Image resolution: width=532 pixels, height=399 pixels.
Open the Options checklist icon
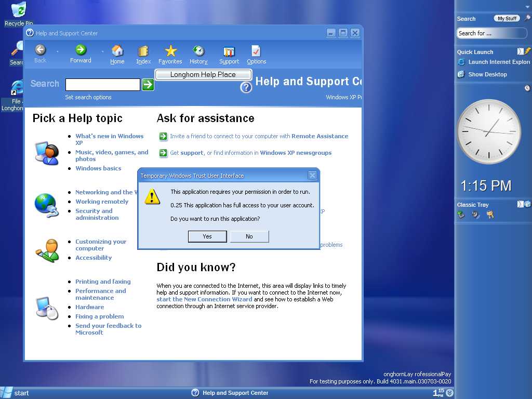tap(256, 51)
